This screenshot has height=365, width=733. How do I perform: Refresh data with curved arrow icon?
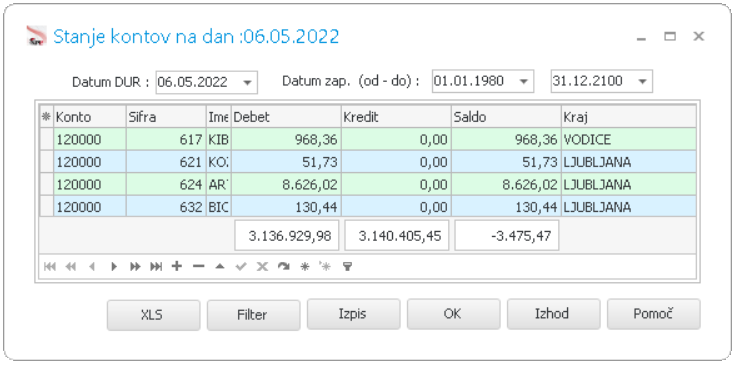coord(284,267)
